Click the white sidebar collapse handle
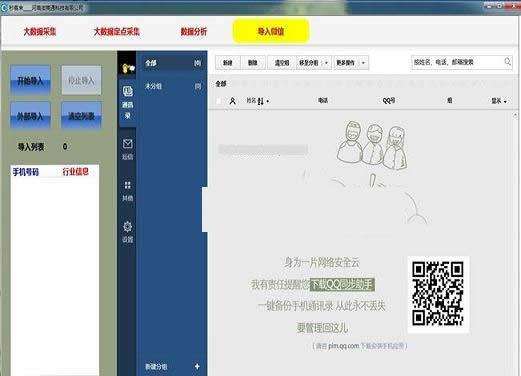 coord(205,209)
